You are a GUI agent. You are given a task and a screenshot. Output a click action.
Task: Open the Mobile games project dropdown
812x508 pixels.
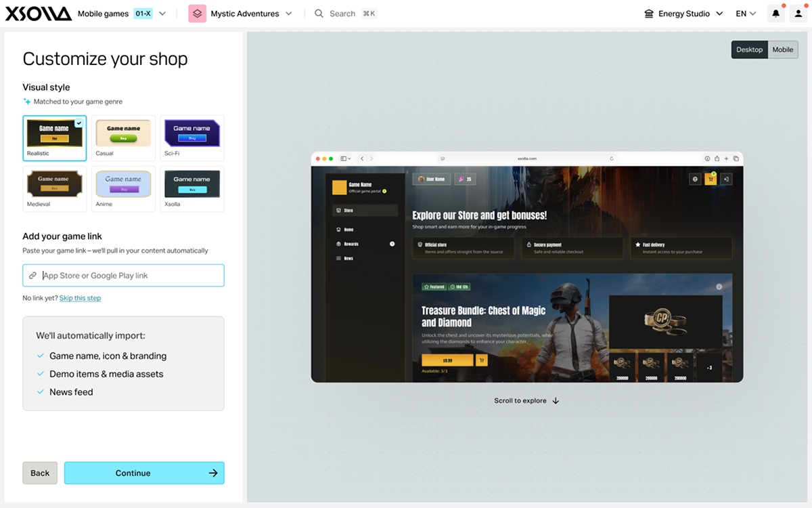(x=122, y=14)
